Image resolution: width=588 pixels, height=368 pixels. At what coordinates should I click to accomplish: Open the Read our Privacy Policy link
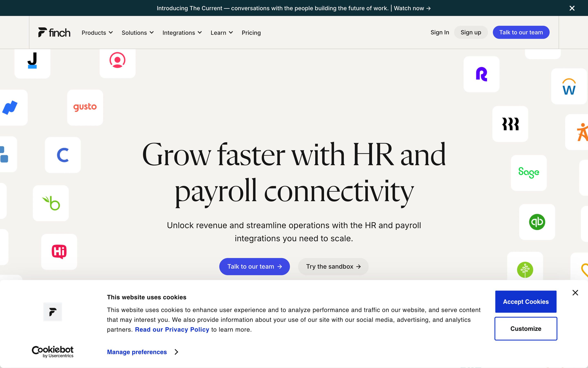172,330
